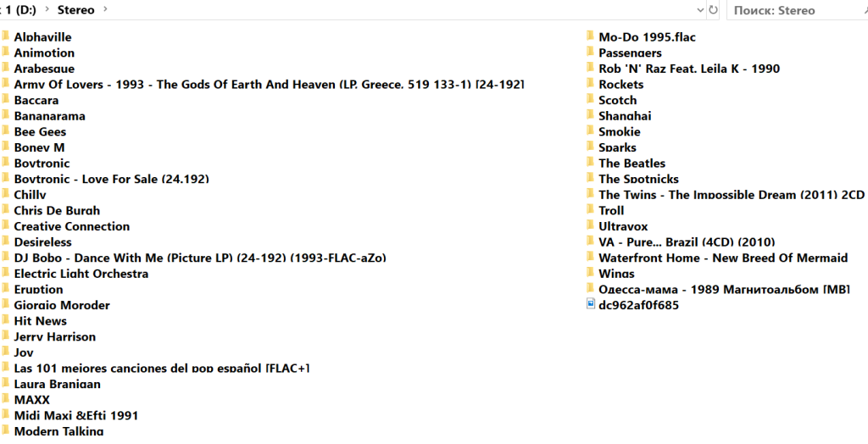This screenshot has width=868, height=444.
Task: Select VA - Pure... Brazil (4CD) folder name
Action: point(687,242)
